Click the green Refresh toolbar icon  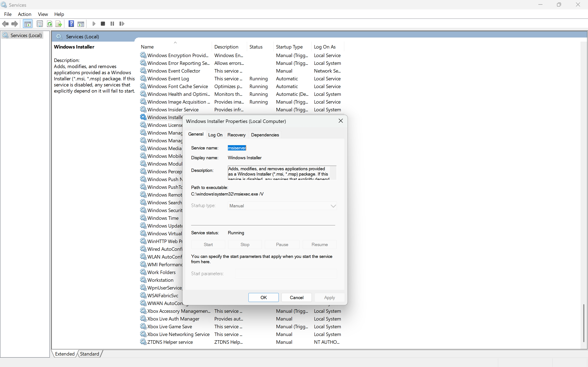(50, 24)
